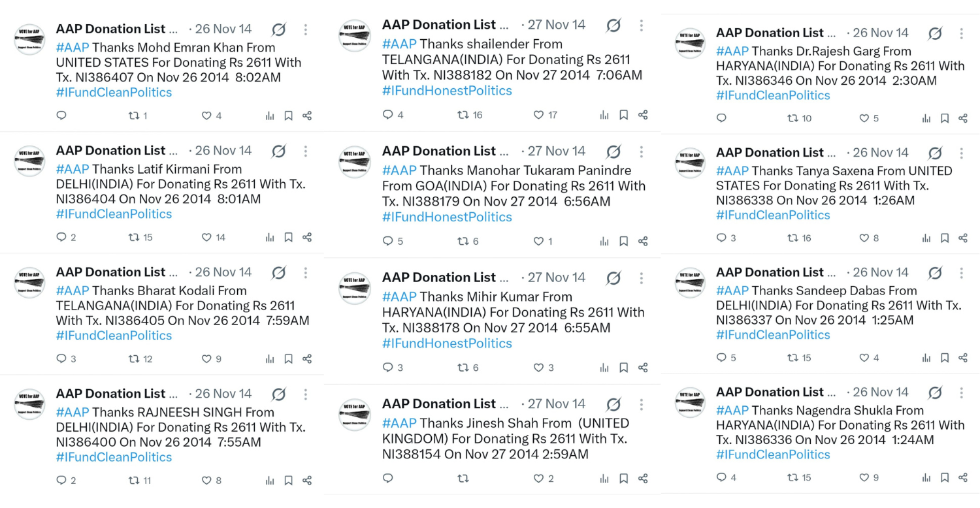Reply to the Mohd Emran Khan tweet
The height and width of the screenshot is (508, 980).
click(x=61, y=116)
